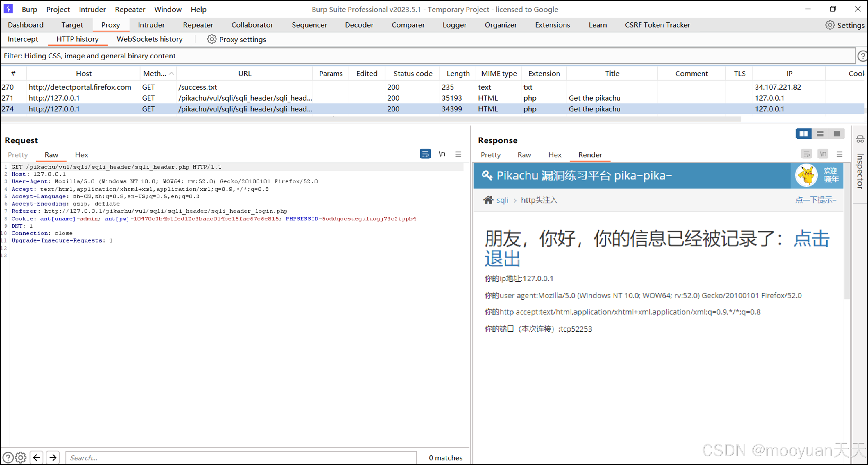Select side-by-side layout view

pyautogui.click(x=803, y=134)
